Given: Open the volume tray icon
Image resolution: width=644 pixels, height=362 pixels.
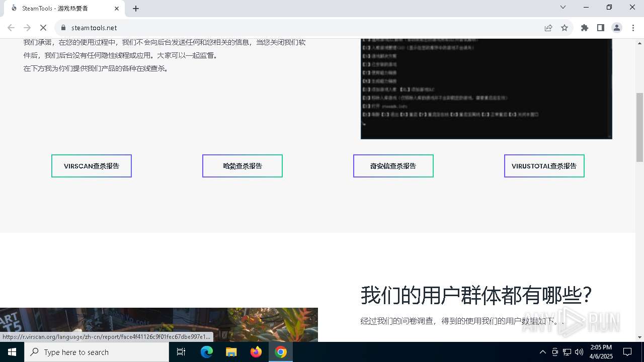Looking at the screenshot, I should click(x=579, y=352).
